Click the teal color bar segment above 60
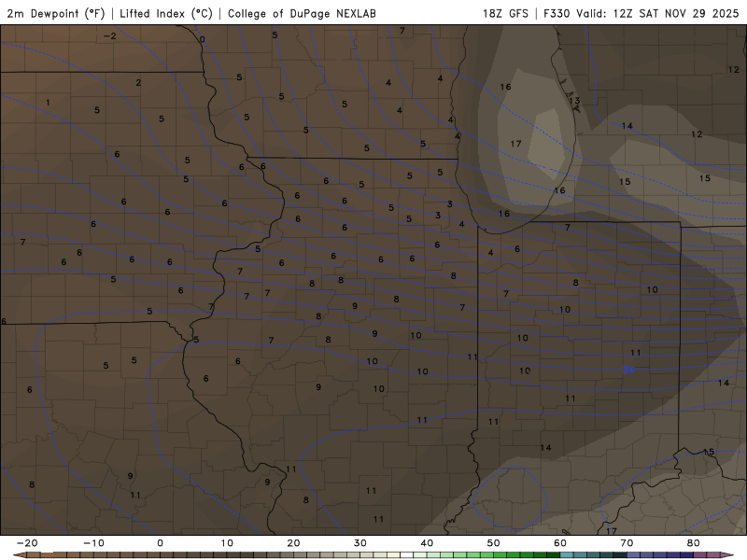The image size is (747, 560). point(567,555)
